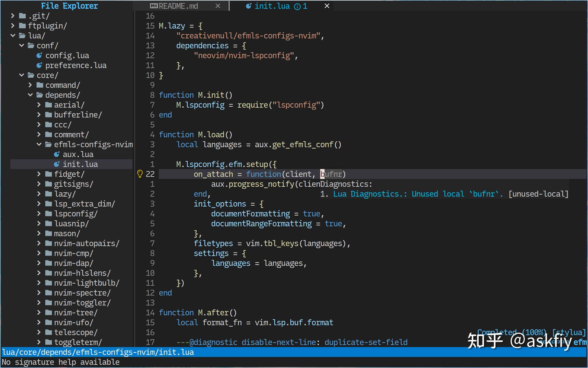Click the .git folder icon
The width and height of the screenshot is (588, 368).
(22, 16)
